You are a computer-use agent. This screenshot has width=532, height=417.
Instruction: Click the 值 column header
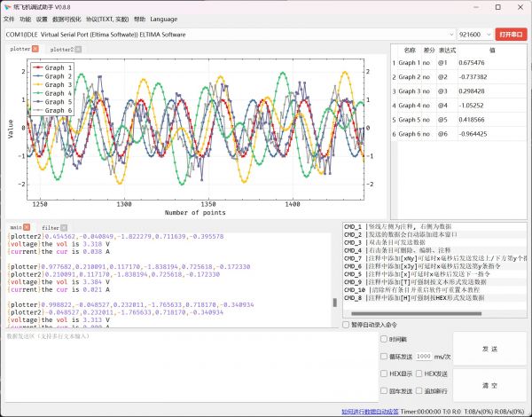(492, 51)
